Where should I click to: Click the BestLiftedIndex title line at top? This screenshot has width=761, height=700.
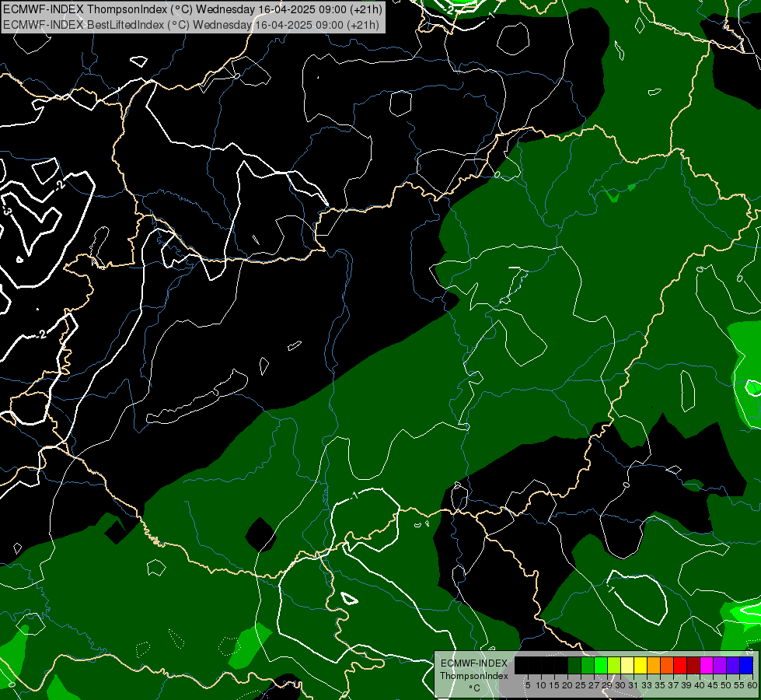click(191, 24)
